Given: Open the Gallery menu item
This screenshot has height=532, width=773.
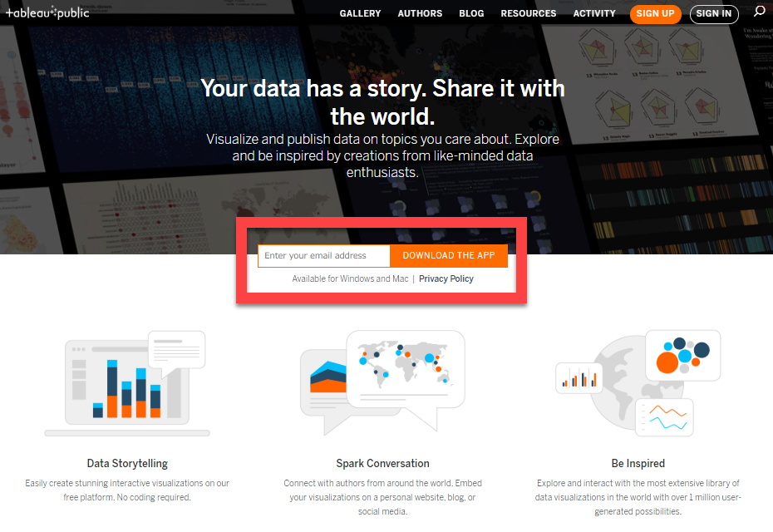Looking at the screenshot, I should tap(360, 13).
